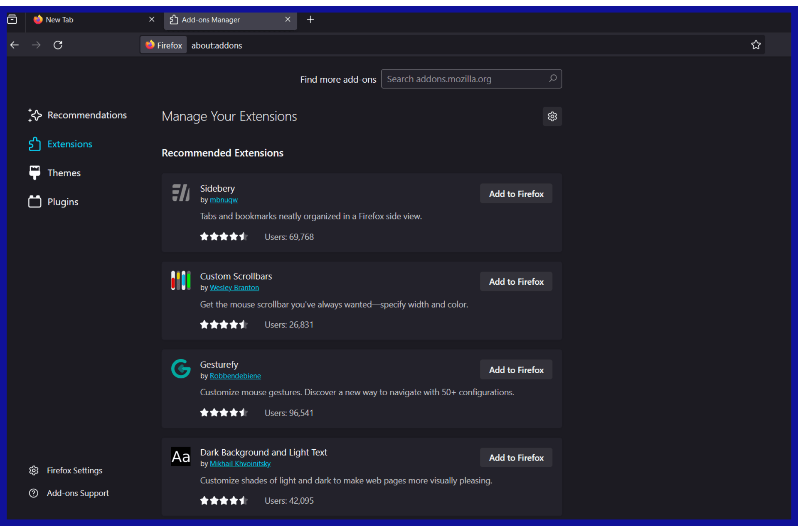
Task: Open the tab overview icon
Action: click(12, 19)
